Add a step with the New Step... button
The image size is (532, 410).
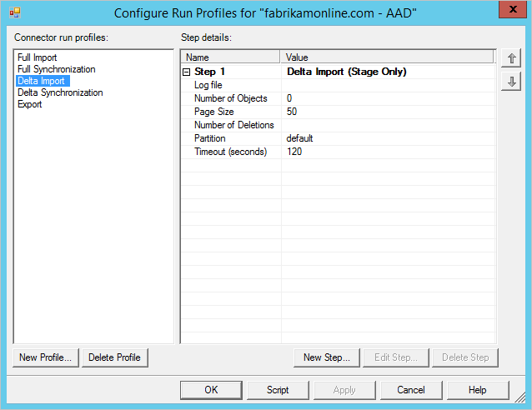pyautogui.click(x=326, y=357)
